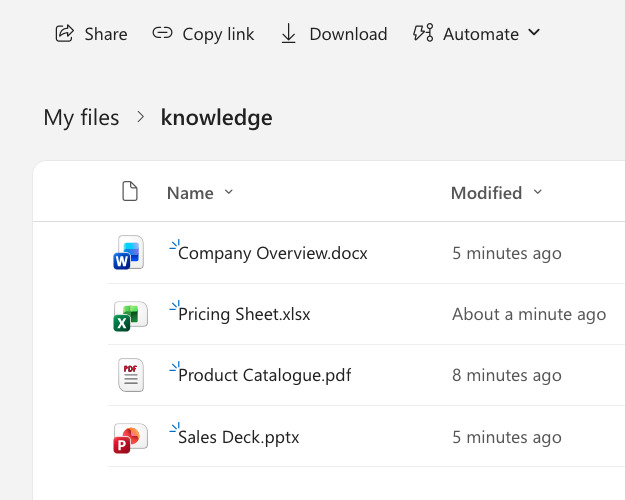The width and height of the screenshot is (625, 500).
Task: Open Product Catalogue.pdf file
Action: click(x=265, y=375)
